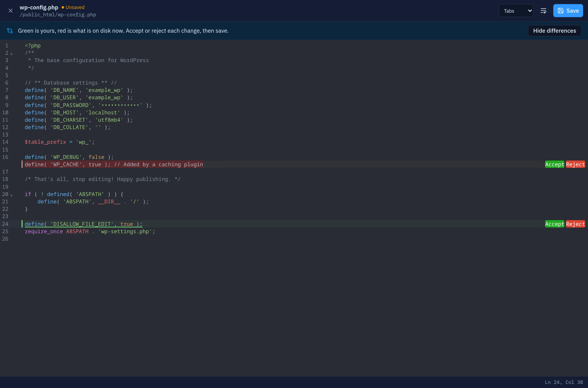Click line number 13 in gutter
The image size is (588, 388).
click(5, 135)
